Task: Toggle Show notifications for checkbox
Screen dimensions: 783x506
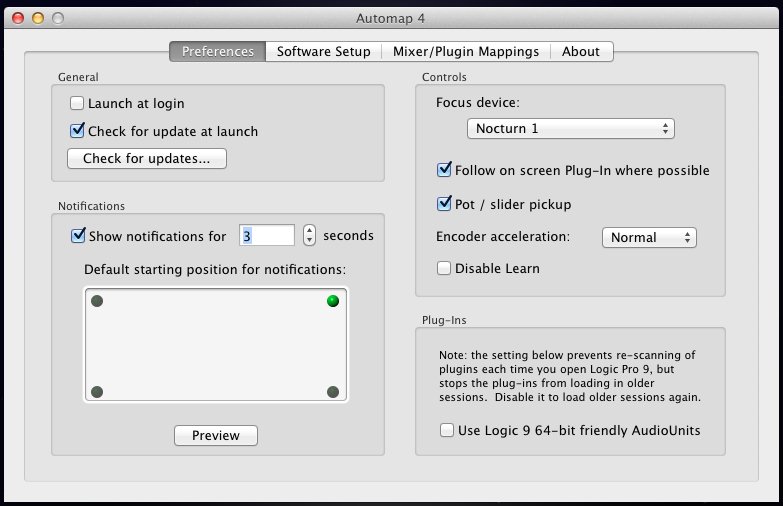Action: pyautogui.click(x=78, y=237)
